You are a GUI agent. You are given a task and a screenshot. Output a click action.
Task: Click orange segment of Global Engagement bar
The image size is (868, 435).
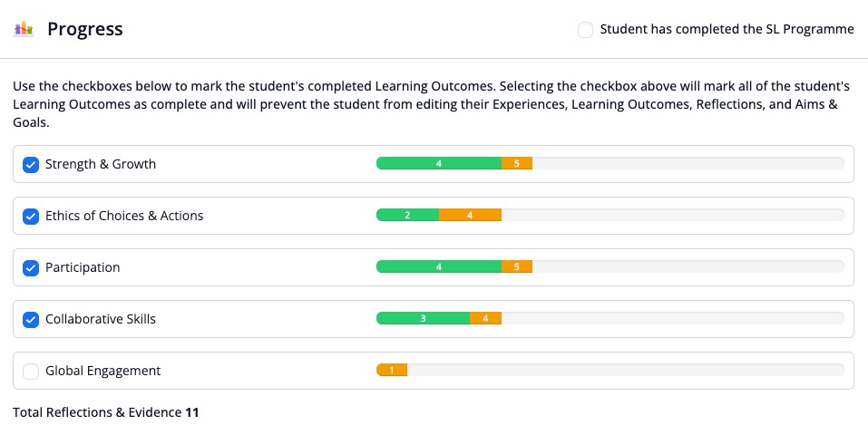[x=392, y=370]
